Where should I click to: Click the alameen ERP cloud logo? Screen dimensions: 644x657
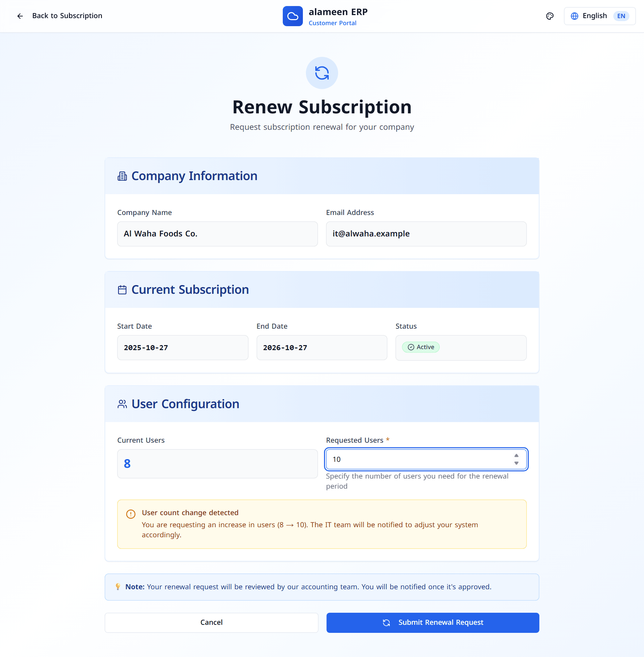(x=292, y=16)
